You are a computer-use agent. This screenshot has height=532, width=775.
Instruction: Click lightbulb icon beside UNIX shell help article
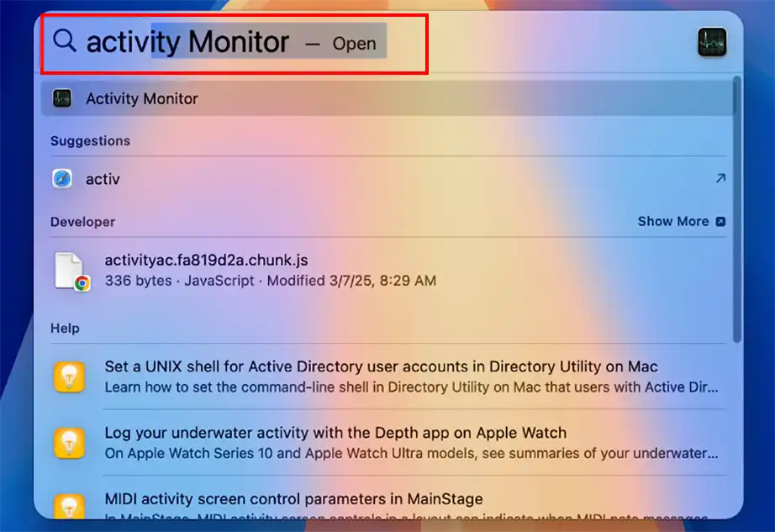click(69, 377)
